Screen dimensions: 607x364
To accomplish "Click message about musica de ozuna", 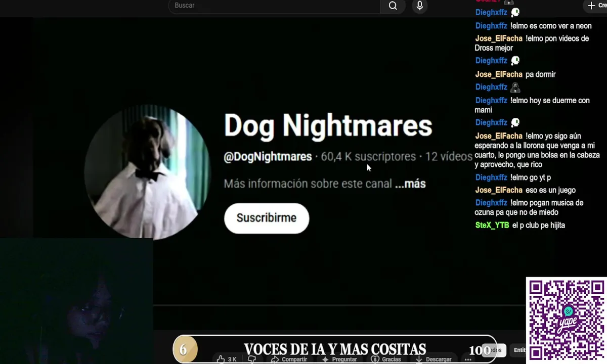I will tap(529, 207).
